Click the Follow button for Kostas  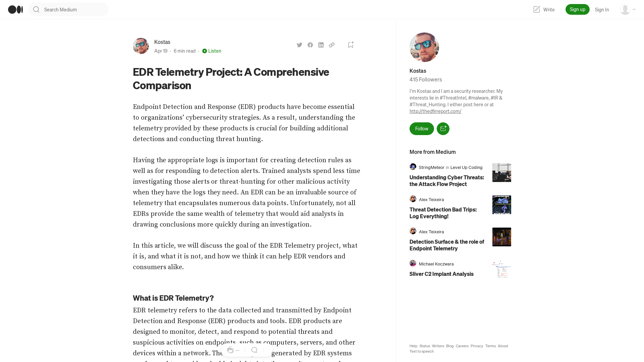click(x=422, y=129)
